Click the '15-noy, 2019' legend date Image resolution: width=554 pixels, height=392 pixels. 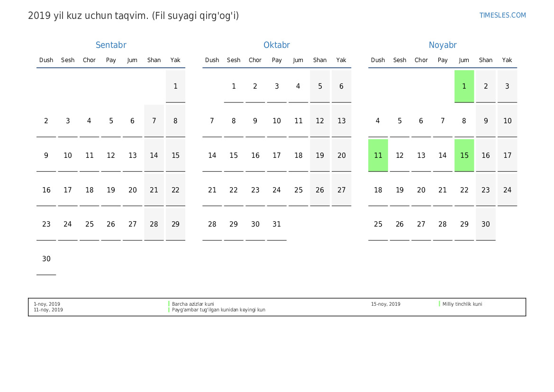click(385, 304)
